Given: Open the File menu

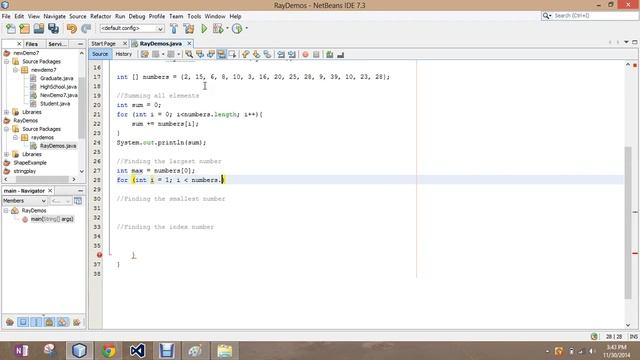Looking at the screenshot, I should coord(6,16).
